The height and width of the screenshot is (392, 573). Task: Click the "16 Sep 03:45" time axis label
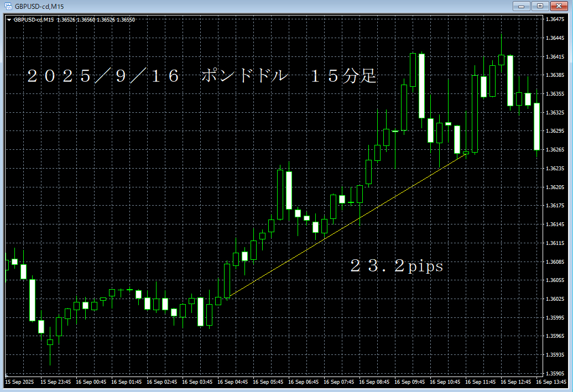tap(197, 381)
